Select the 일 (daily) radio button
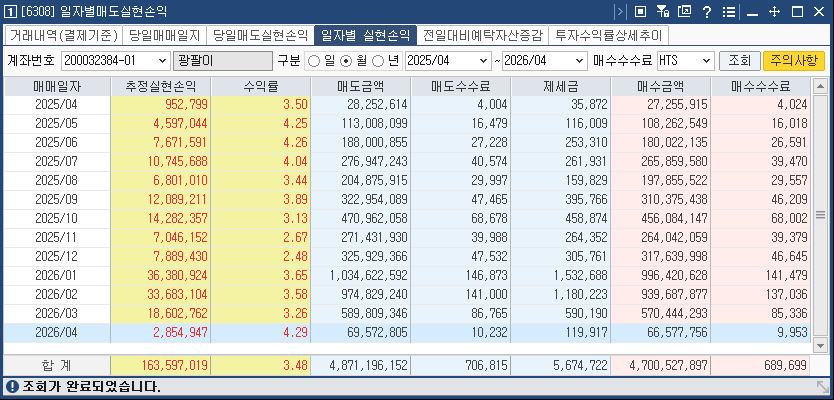 coord(314,61)
